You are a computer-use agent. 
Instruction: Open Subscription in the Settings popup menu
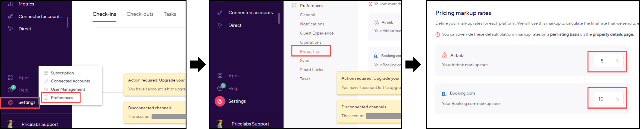tap(62, 73)
